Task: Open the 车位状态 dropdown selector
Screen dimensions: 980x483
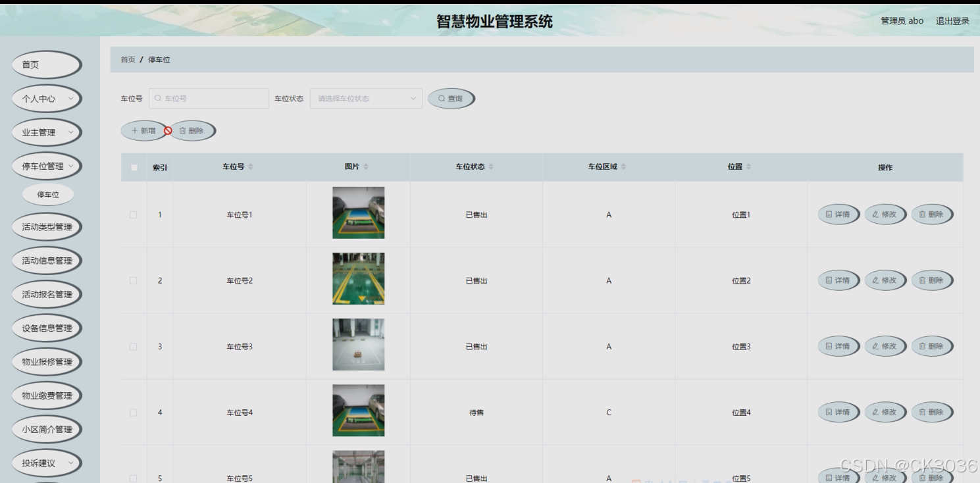Action: click(x=366, y=99)
